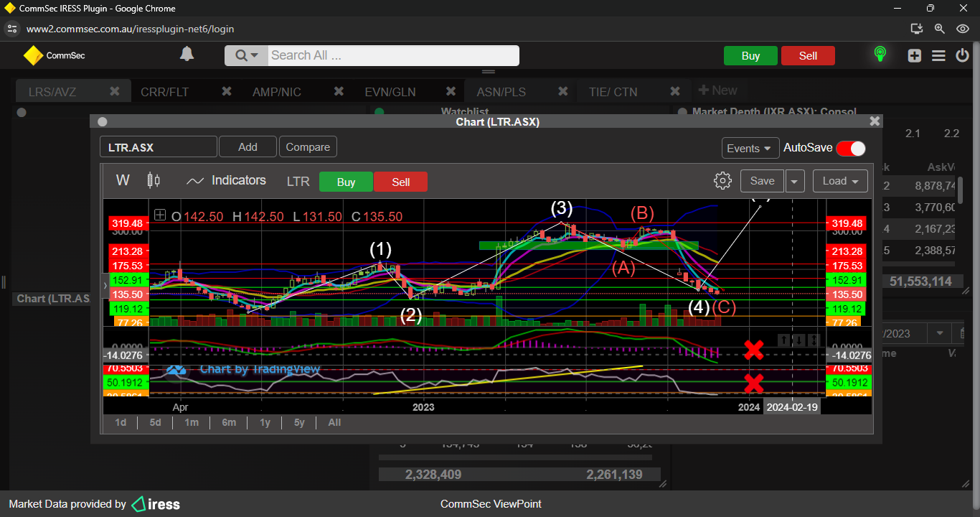Click the LTR.ASX symbol field
The height and width of the screenshot is (517, 980).
[x=158, y=147]
